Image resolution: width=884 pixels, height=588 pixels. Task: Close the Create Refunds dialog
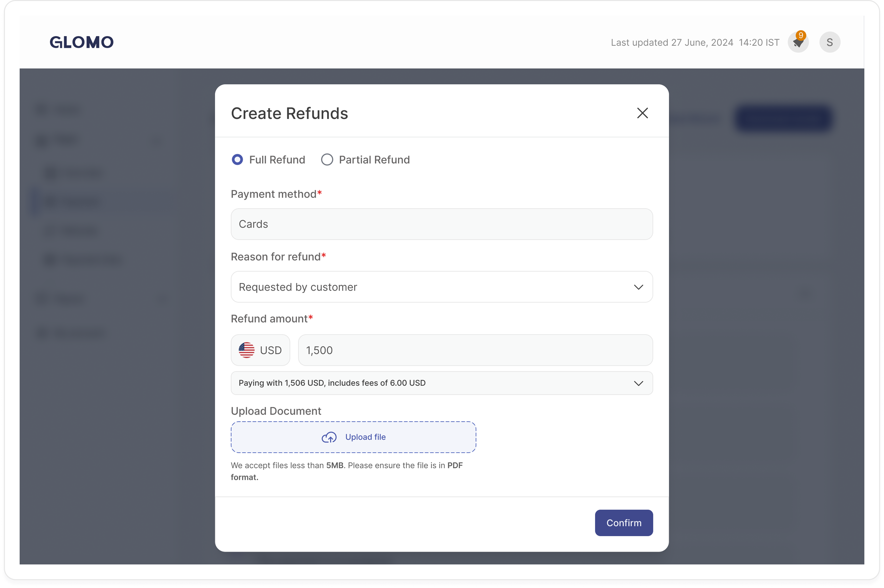click(x=642, y=113)
